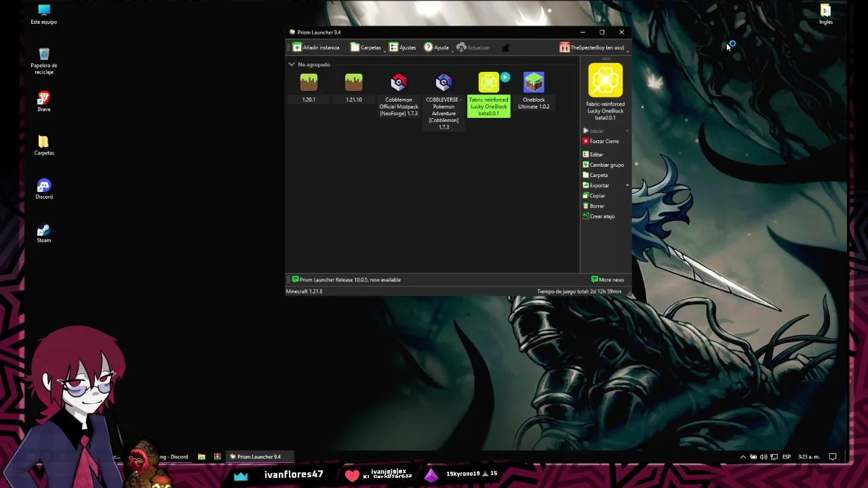
Task: Open Papelera de reciclaje desktop icon
Action: point(44,61)
